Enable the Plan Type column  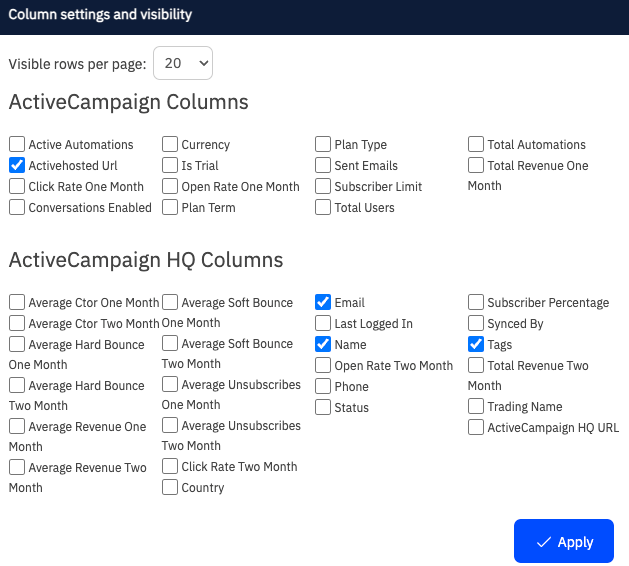pyautogui.click(x=323, y=144)
